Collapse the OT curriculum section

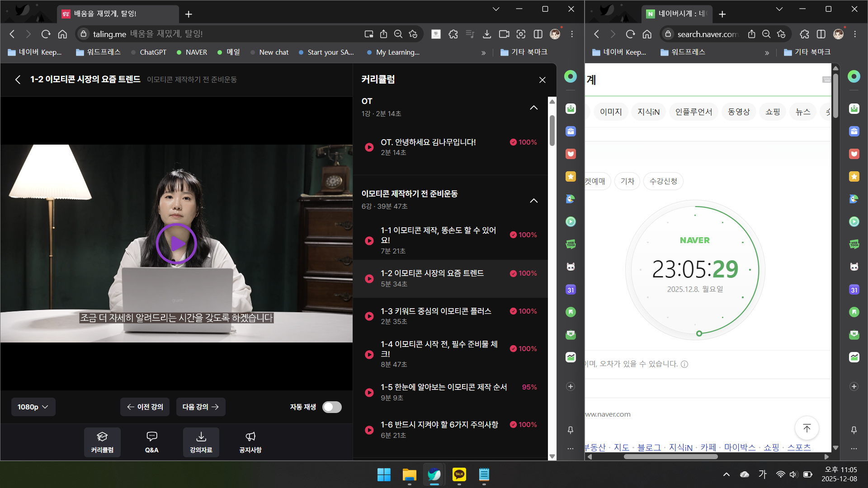tap(533, 108)
